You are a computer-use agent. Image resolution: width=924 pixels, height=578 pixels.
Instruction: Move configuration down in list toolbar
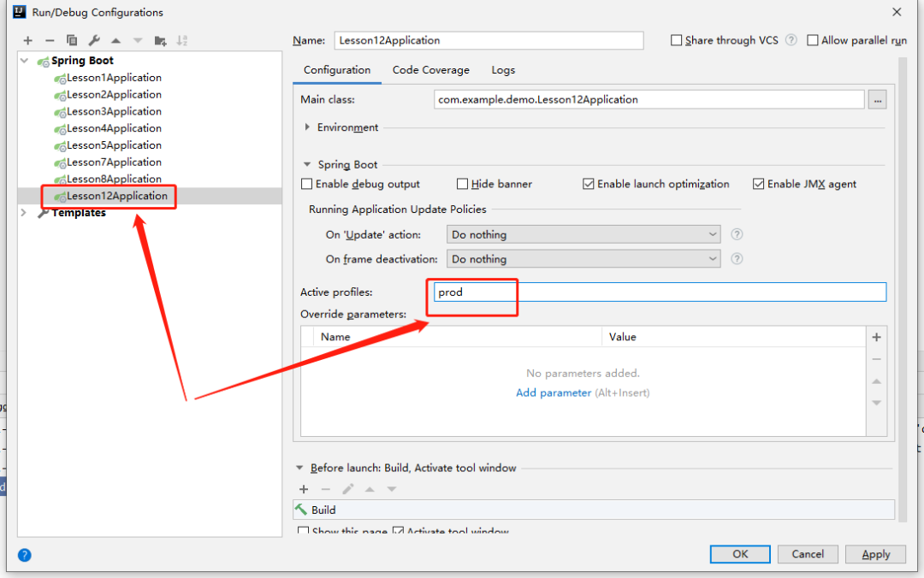point(138,41)
